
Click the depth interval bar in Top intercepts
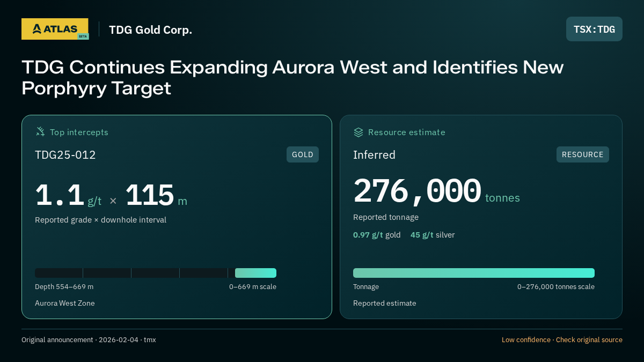coord(156,273)
